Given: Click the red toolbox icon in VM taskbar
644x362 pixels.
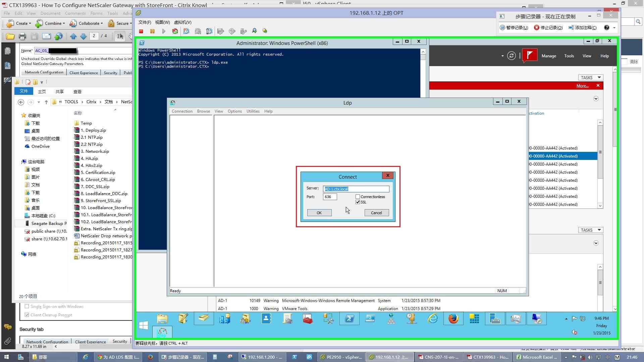Looking at the screenshot, I should [x=308, y=319].
